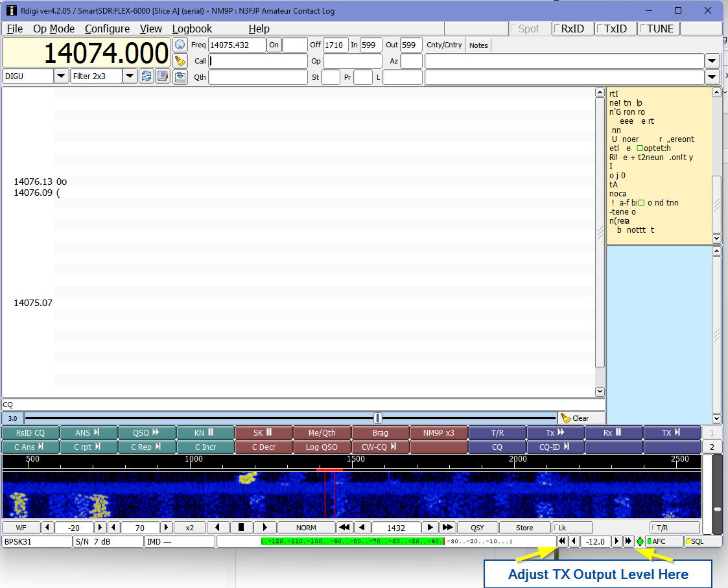Click the globe QRZ lookup icon
728x588 pixels.
180,45
